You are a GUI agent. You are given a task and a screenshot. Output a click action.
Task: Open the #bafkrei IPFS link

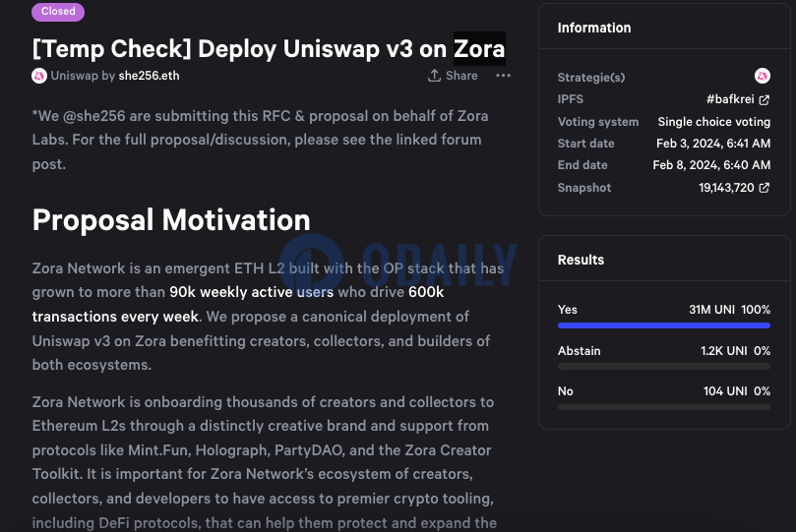point(730,99)
